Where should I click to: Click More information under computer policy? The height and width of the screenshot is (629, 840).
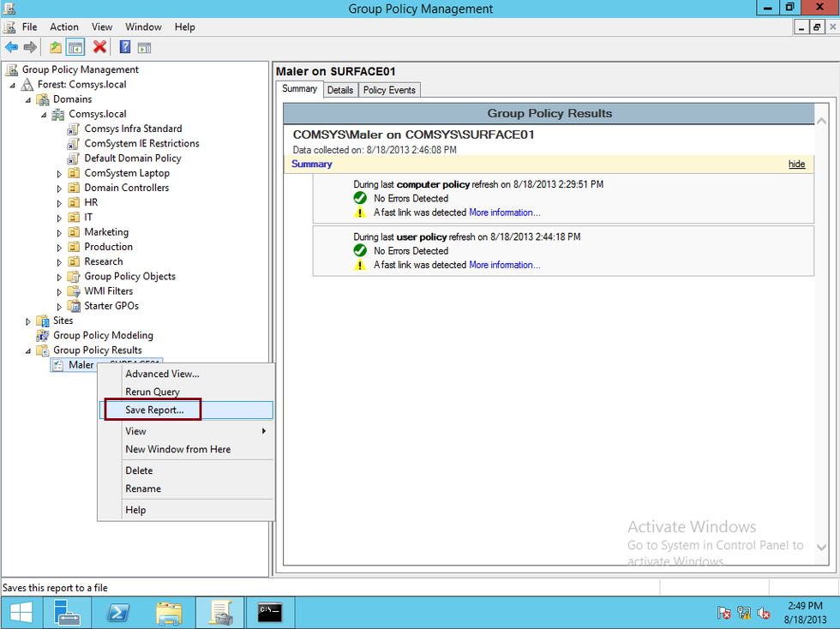(505, 213)
